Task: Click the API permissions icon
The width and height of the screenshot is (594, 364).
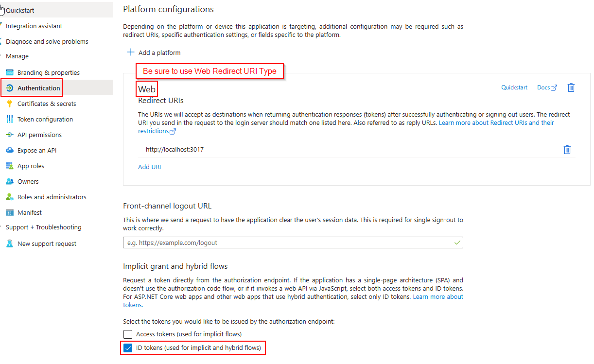Action: point(9,135)
